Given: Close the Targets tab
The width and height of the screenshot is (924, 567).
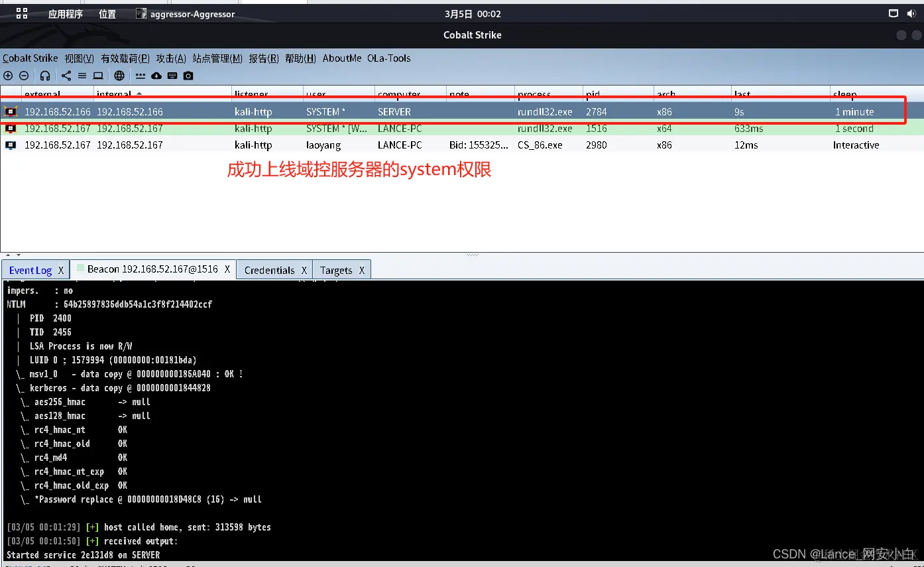Looking at the screenshot, I should pos(362,270).
